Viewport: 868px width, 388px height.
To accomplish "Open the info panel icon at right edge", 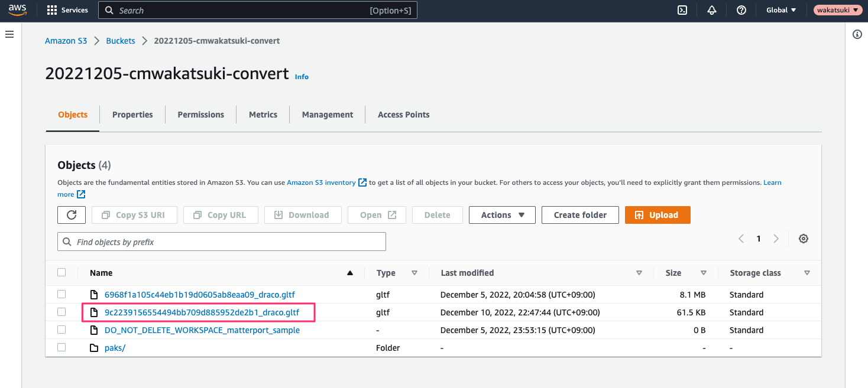I will pos(857,35).
